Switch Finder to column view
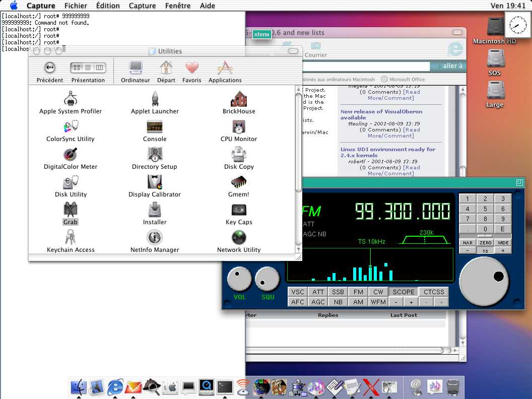This screenshot has height=399, width=532. pyautogui.click(x=99, y=68)
